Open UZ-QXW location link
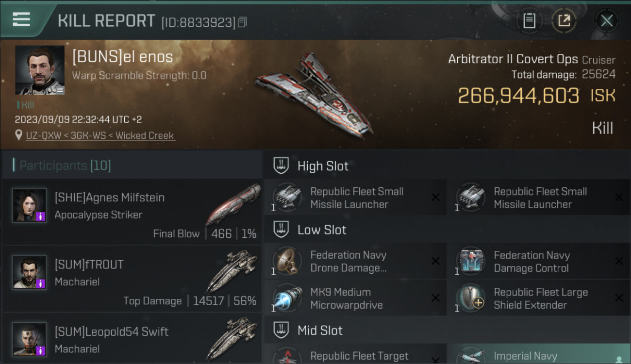This screenshot has width=631, height=364. [101, 135]
